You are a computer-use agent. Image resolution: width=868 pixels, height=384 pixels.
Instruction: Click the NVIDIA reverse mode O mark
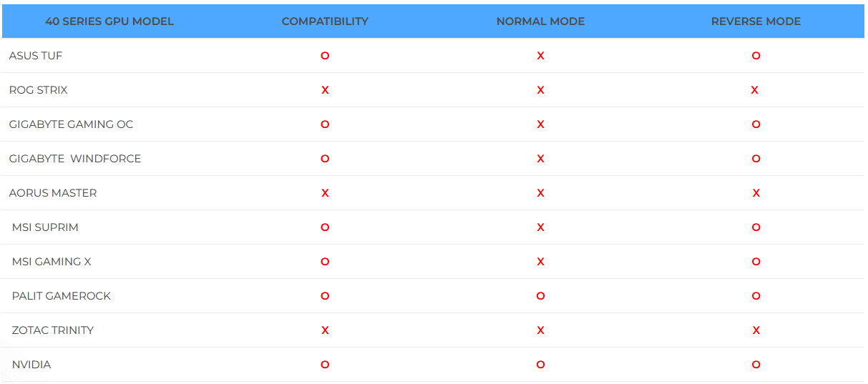[756, 365]
